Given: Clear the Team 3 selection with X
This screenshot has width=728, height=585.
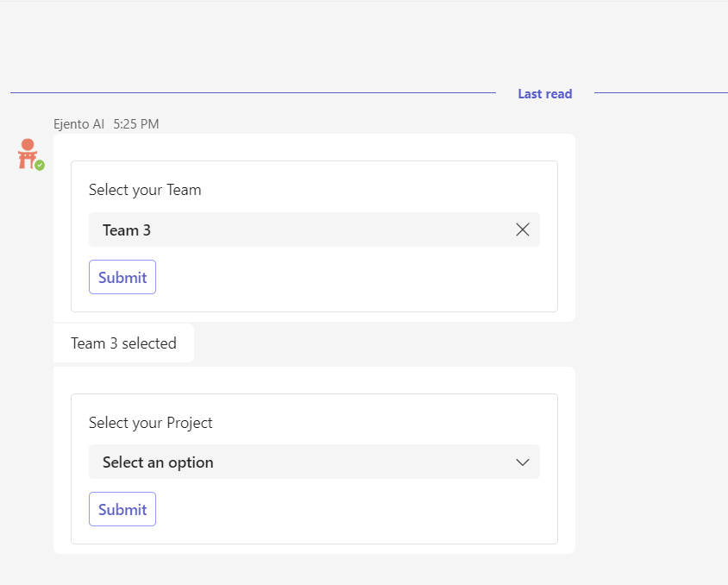Looking at the screenshot, I should coord(522,230).
